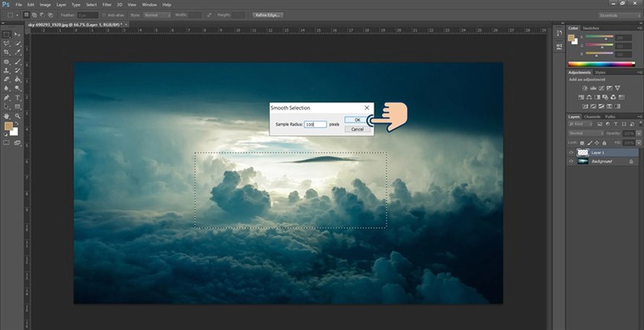Open the Essentials workspace dropdown

click(x=619, y=15)
